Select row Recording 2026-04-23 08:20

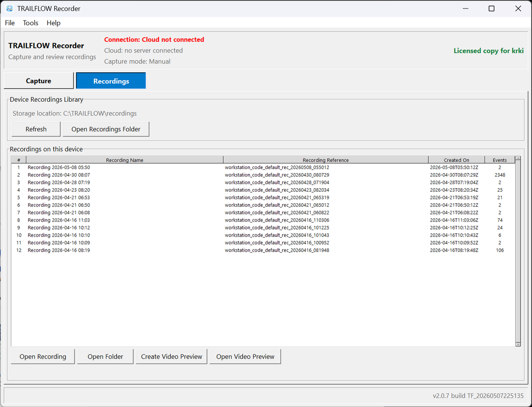pyautogui.click(x=263, y=190)
